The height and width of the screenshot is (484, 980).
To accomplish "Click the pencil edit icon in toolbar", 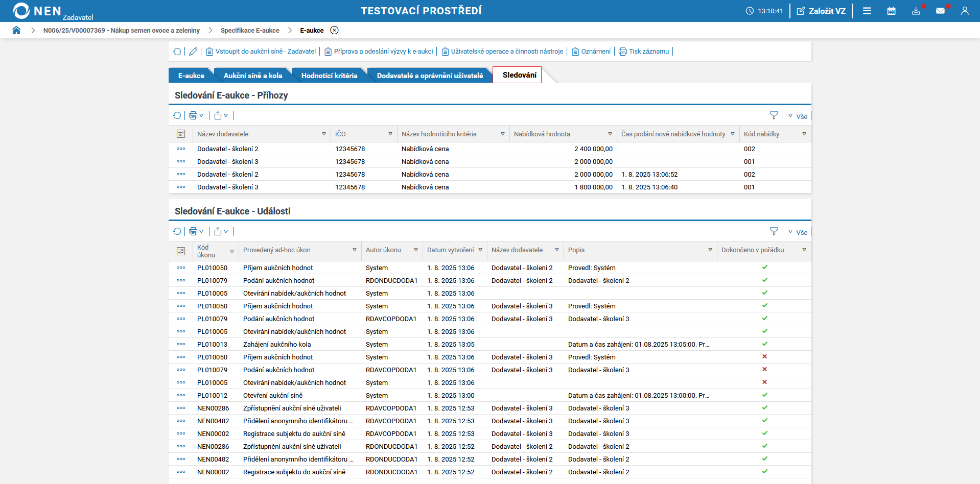I will click(193, 52).
